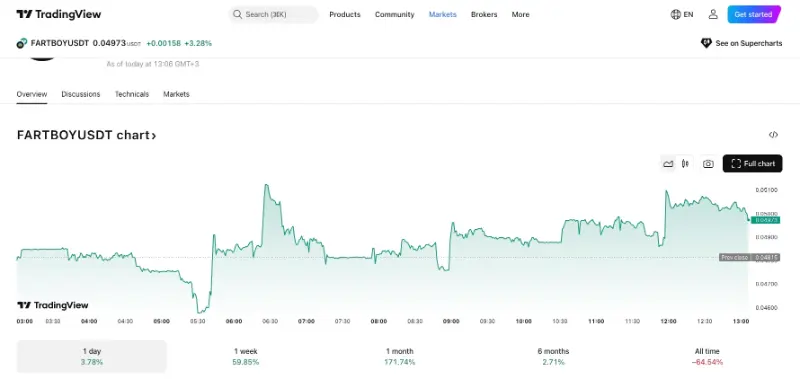The width and height of the screenshot is (800, 379).
Task: Click the 12:00 time axis label
Action: (x=668, y=321)
